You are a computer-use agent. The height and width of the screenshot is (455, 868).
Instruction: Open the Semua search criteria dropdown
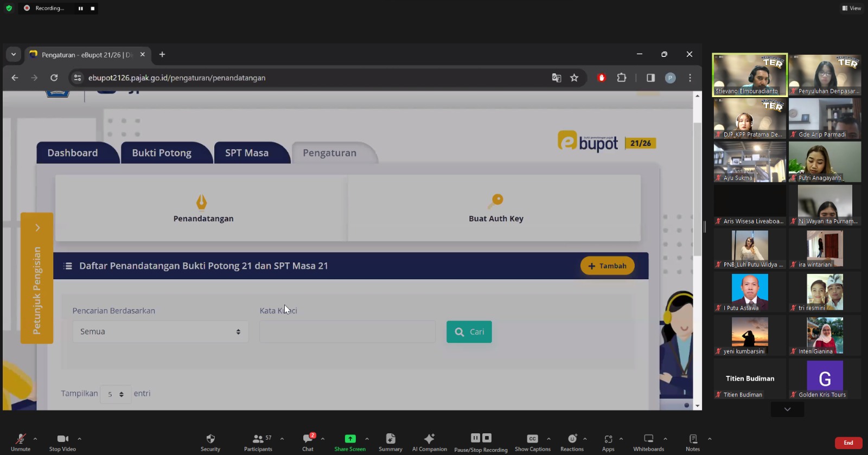pos(161,332)
